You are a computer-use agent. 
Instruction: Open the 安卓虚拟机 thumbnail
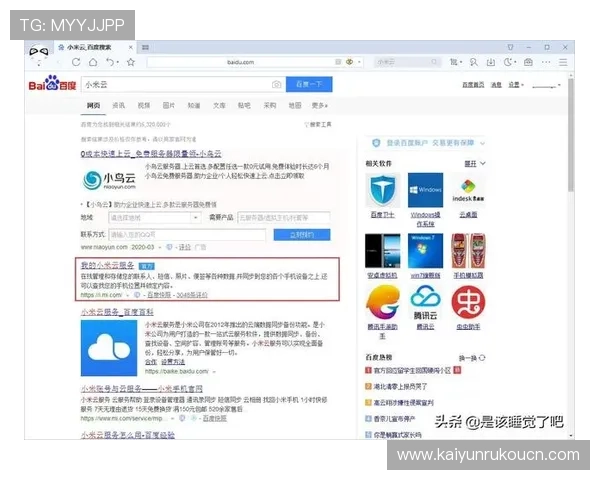click(x=383, y=251)
